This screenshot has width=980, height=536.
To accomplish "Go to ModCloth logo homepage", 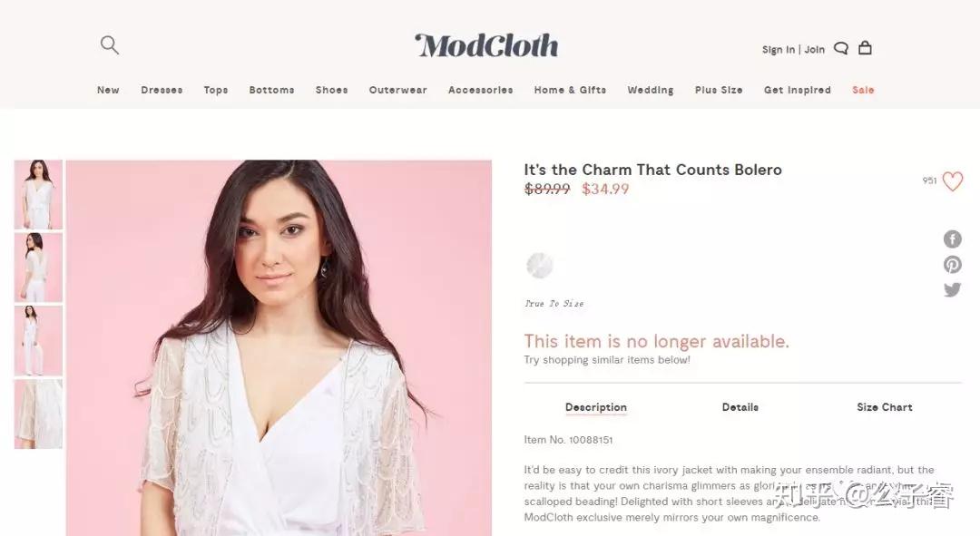I will click(x=486, y=45).
